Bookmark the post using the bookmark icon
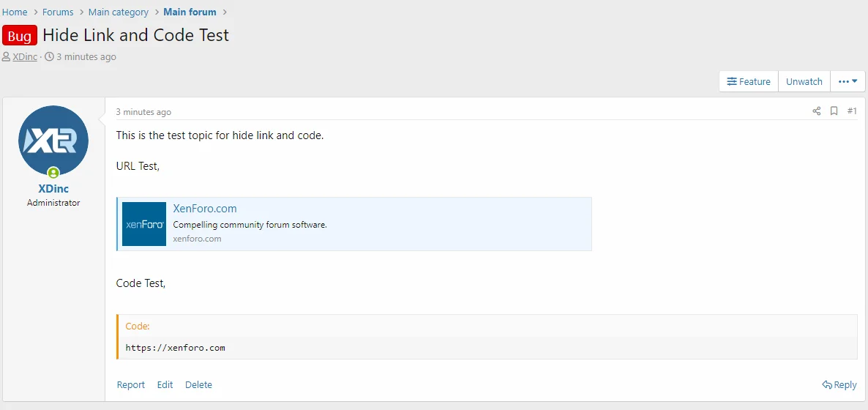The width and height of the screenshot is (868, 410). [834, 111]
